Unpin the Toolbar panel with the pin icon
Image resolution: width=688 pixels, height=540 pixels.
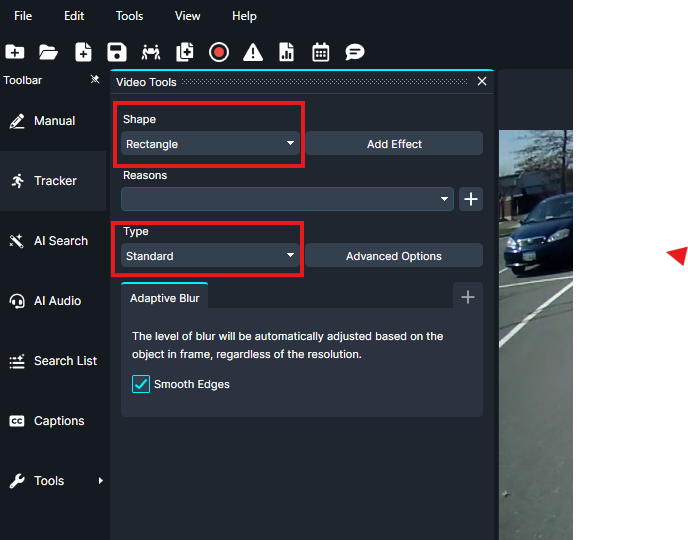pos(95,80)
